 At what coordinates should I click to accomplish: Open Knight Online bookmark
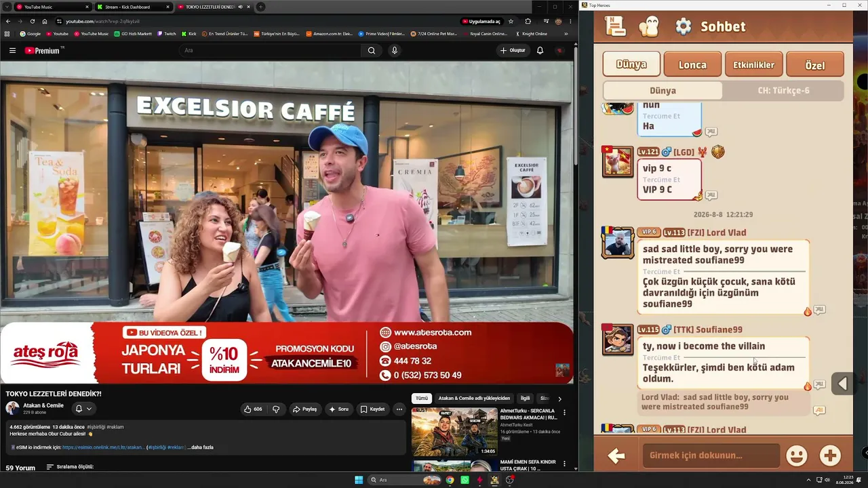click(531, 34)
